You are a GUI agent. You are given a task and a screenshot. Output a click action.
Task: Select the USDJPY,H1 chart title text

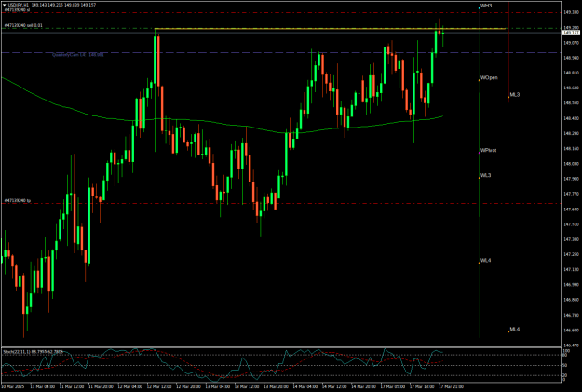pyautogui.click(x=19, y=6)
